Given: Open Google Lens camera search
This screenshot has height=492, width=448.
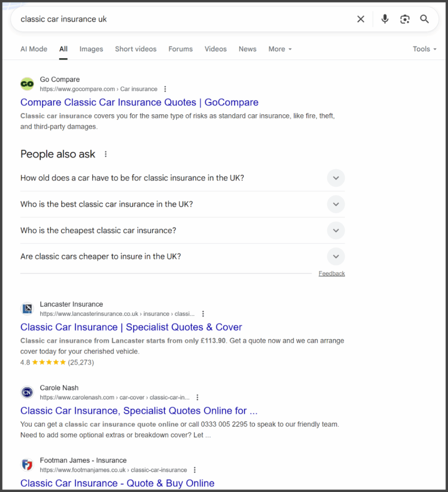Looking at the screenshot, I should coord(405,19).
